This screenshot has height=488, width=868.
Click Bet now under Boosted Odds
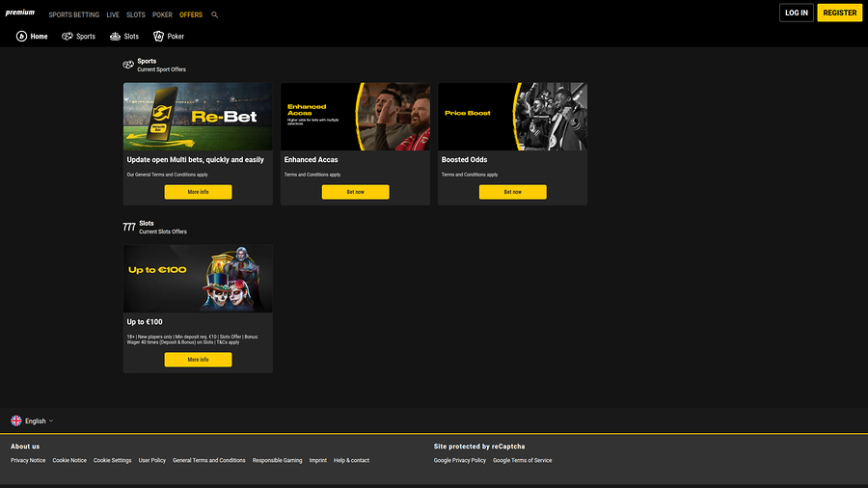click(513, 192)
